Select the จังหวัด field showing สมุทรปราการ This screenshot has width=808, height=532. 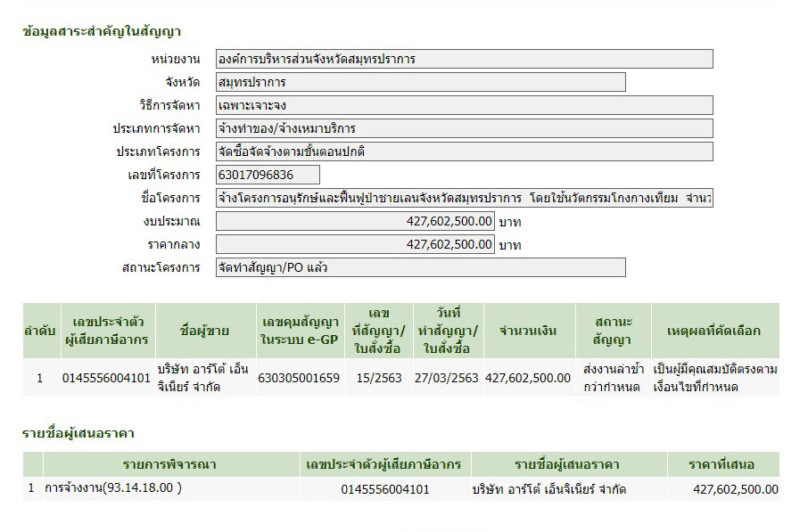420,83
